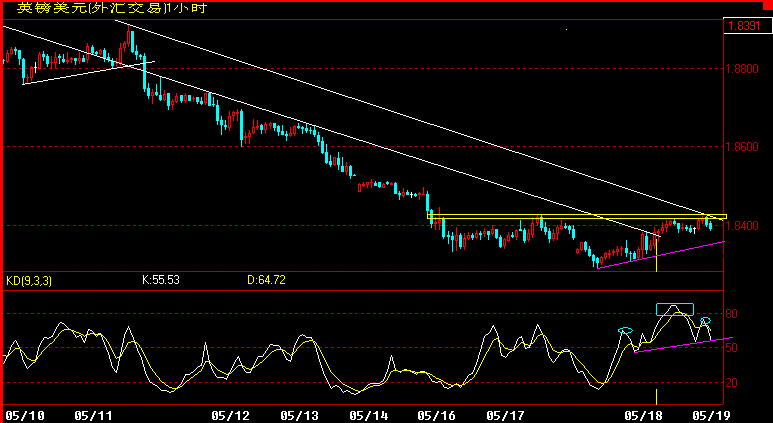Select the cyan rectangle at the KD peak

[674, 310]
